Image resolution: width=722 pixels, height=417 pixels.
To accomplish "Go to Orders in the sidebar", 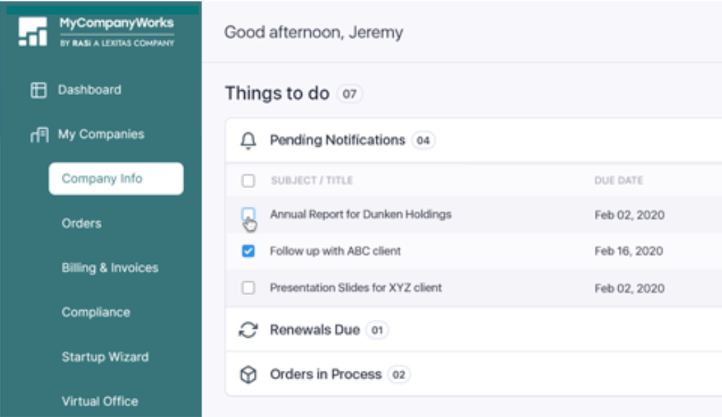I will pos(82,223).
